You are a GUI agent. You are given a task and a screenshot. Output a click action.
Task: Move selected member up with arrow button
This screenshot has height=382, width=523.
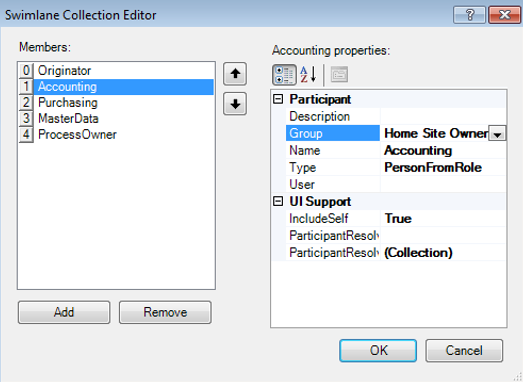pyautogui.click(x=235, y=74)
